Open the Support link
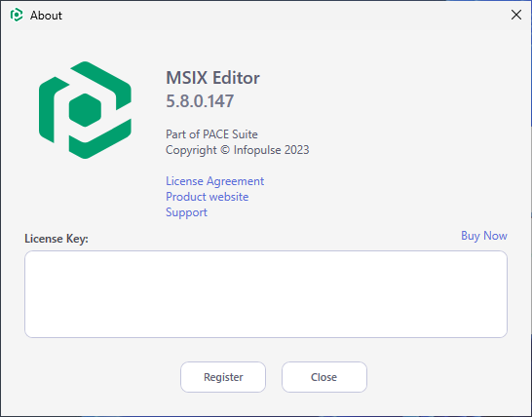This screenshot has width=532, height=417. coord(186,212)
